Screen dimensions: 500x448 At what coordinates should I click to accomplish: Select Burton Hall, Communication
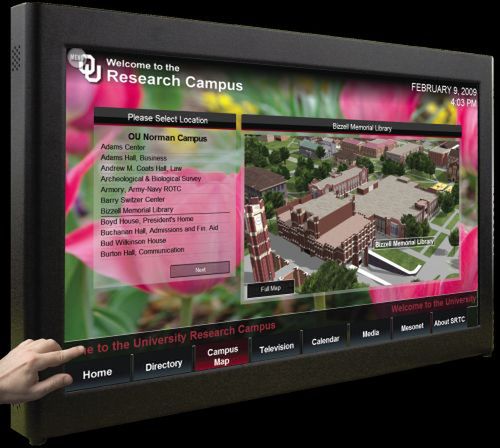coord(142,252)
